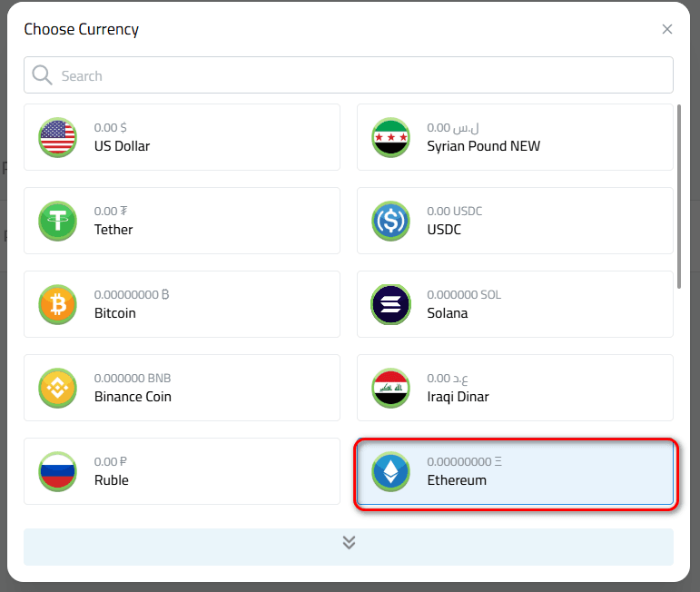Select the Ethereum currency name
Screen dimensions: 700x592
pos(457,480)
